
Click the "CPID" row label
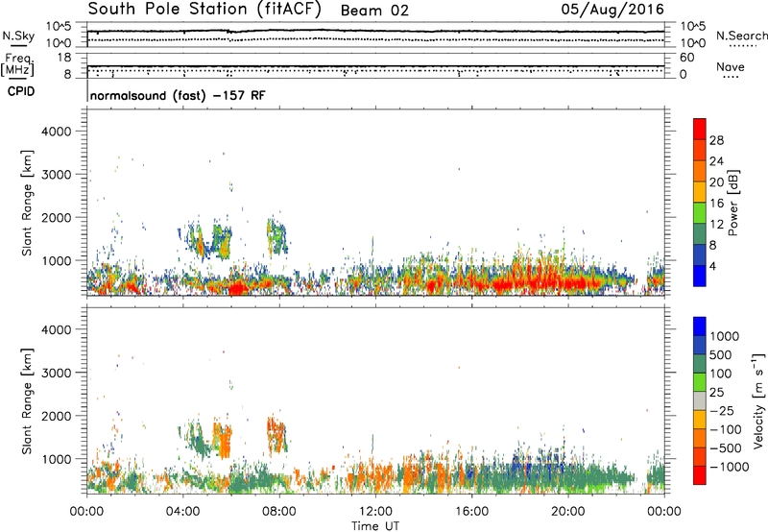[21, 91]
